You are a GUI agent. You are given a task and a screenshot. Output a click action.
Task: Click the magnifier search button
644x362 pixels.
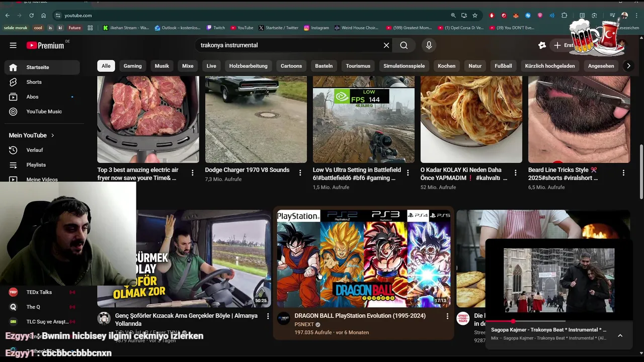click(x=404, y=45)
